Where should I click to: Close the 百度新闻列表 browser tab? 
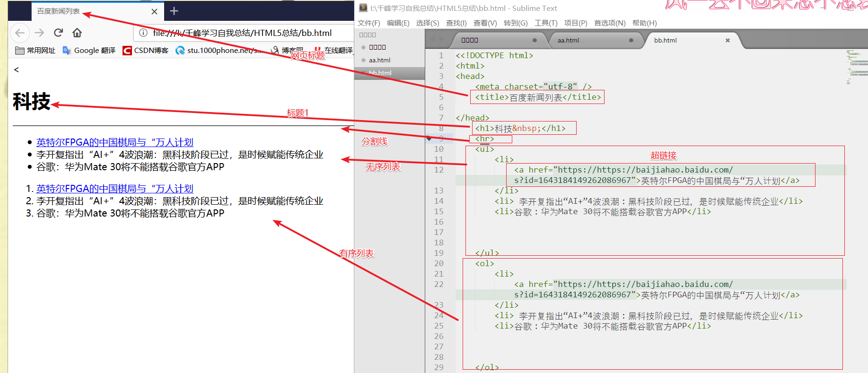(x=154, y=11)
